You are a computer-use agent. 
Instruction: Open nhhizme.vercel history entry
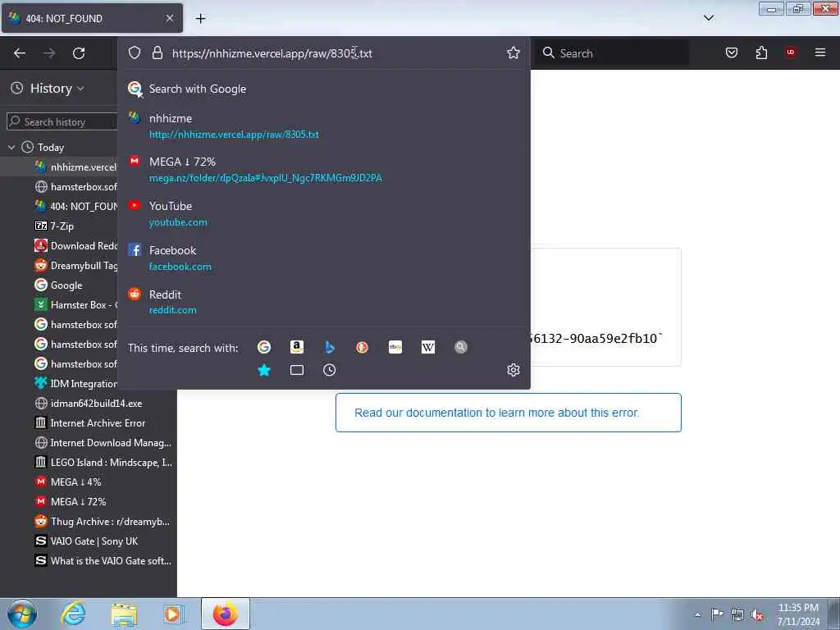[x=75, y=167]
